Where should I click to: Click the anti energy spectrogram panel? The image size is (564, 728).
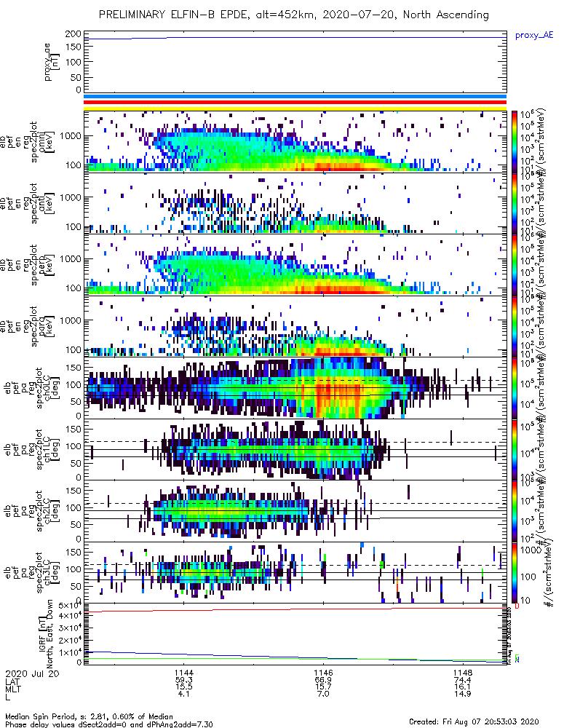tap(295, 203)
